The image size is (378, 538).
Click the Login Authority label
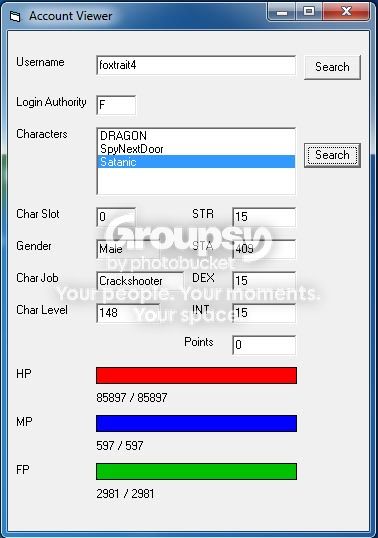pos(51,102)
